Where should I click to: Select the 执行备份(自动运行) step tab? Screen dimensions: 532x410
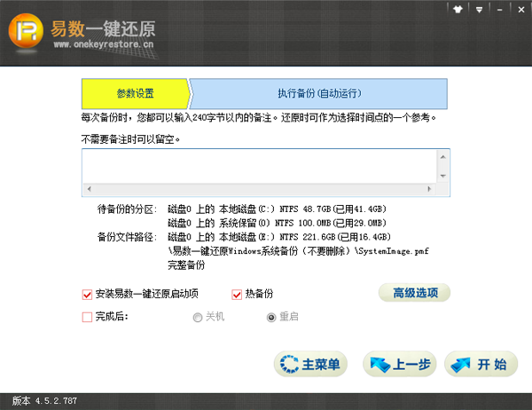coord(319,93)
